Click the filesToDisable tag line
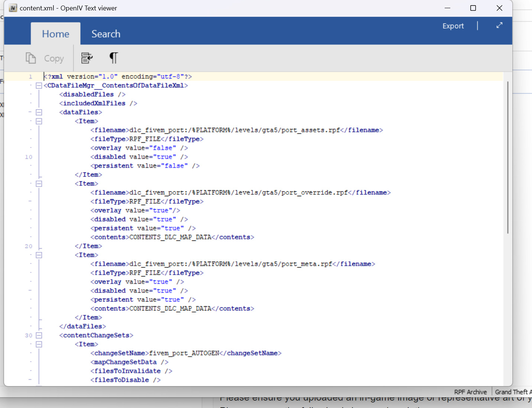Image resolution: width=532 pixels, height=408 pixels. pos(126,380)
